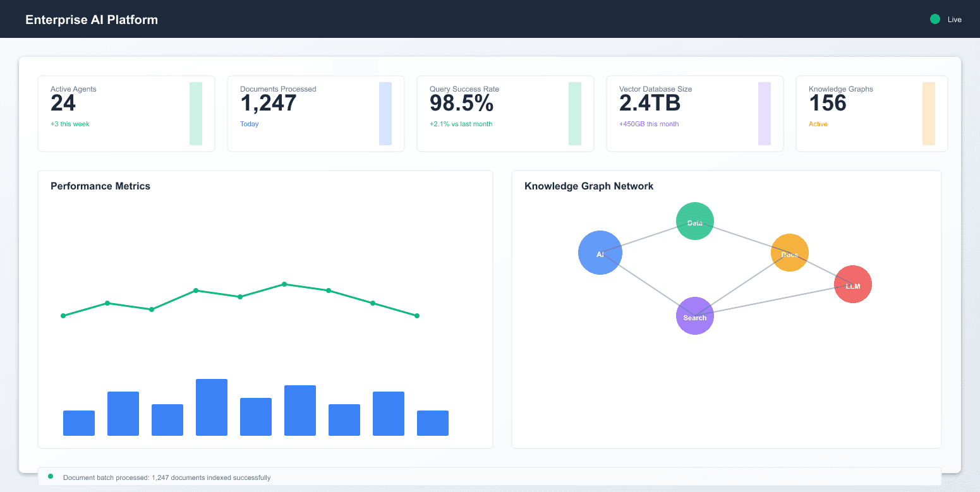This screenshot has width=980, height=492.
Task: Select the Performance Metrics panel title
Action: (100, 186)
